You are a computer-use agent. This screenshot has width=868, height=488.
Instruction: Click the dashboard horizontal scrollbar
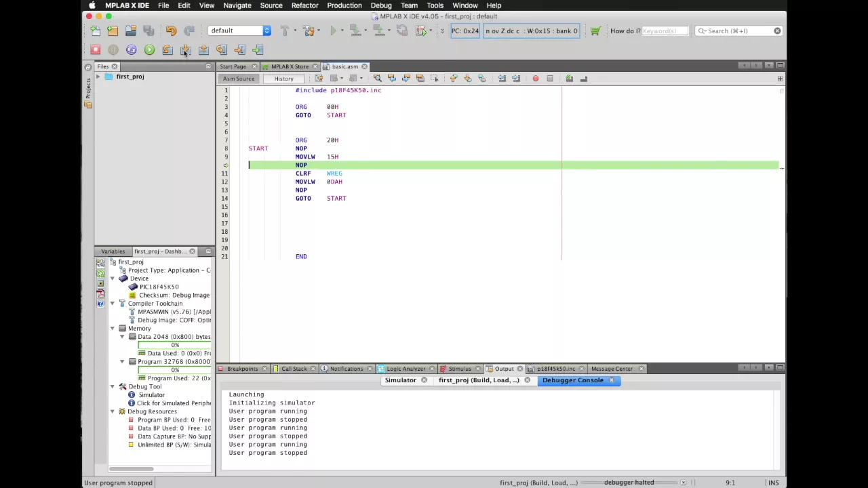132,468
